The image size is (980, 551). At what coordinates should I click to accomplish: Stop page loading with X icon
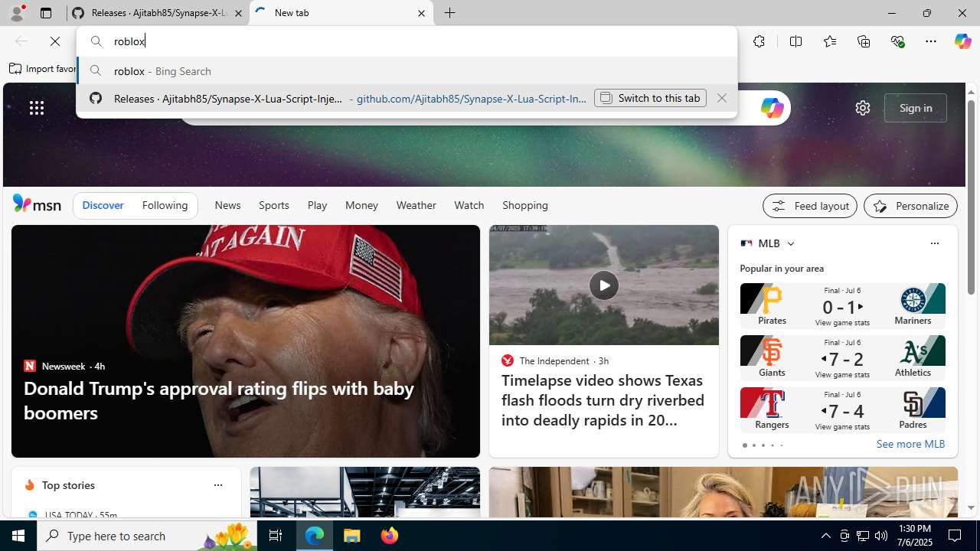(x=55, y=41)
